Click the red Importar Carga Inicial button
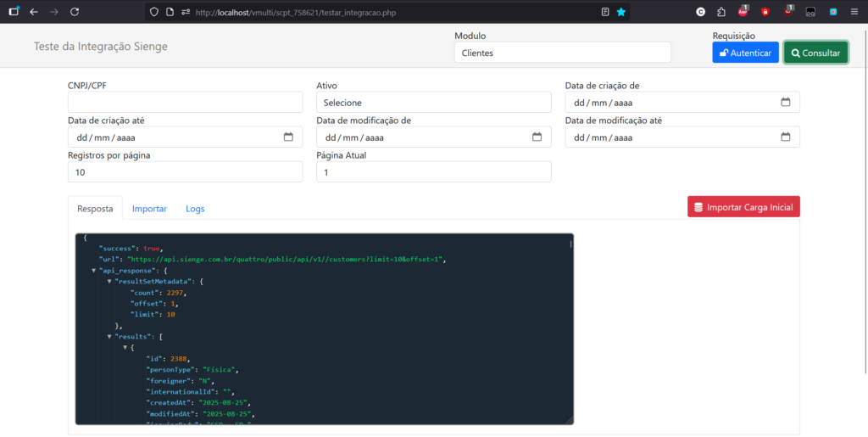 click(743, 207)
